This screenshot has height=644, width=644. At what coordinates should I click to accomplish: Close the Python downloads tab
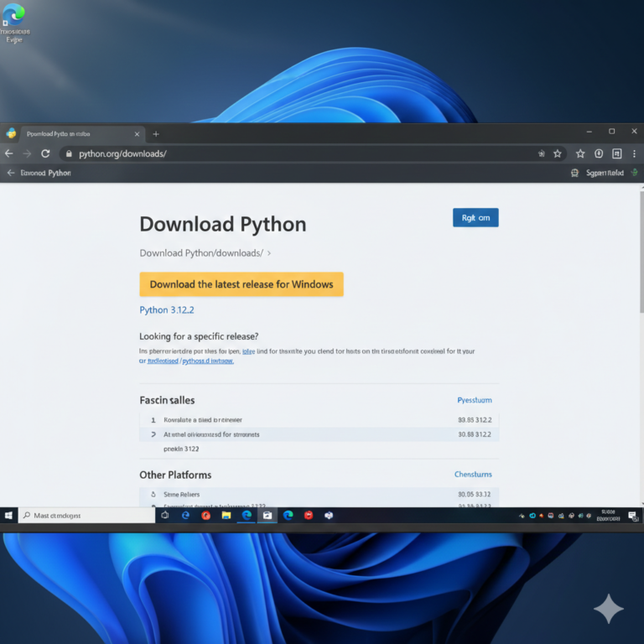(x=137, y=134)
